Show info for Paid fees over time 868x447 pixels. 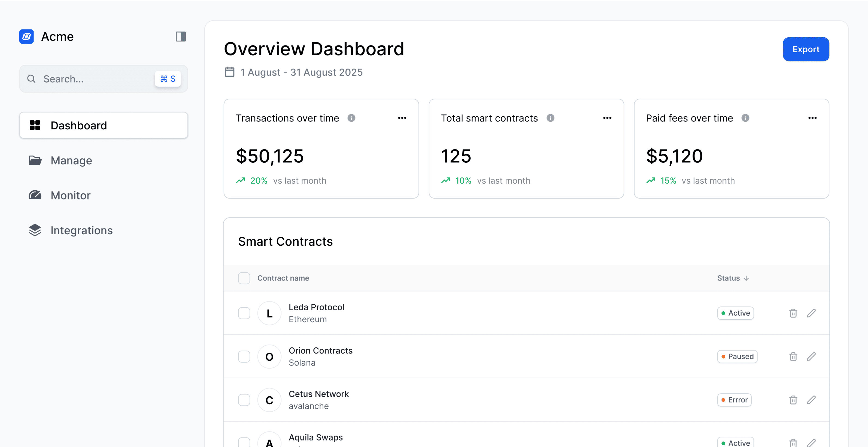[745, 118]
